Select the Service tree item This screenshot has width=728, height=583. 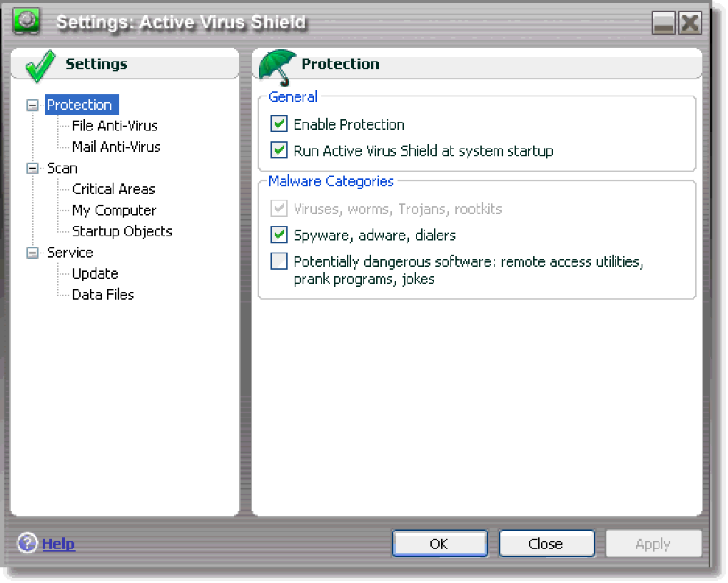(x=70, y=253)
